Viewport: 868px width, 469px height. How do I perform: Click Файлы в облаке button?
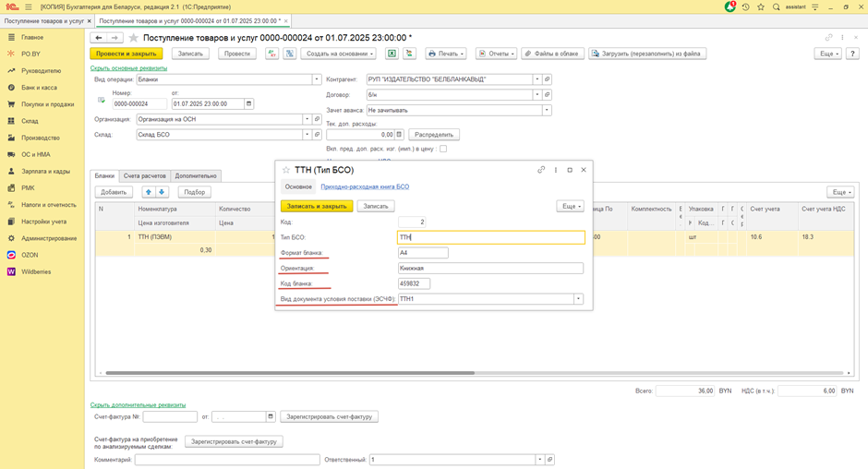tap(552, 54)
